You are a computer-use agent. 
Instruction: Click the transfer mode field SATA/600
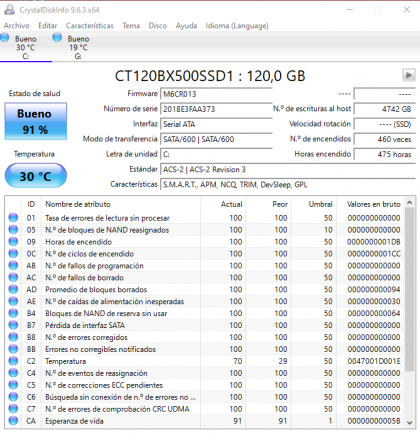[216, 139]
